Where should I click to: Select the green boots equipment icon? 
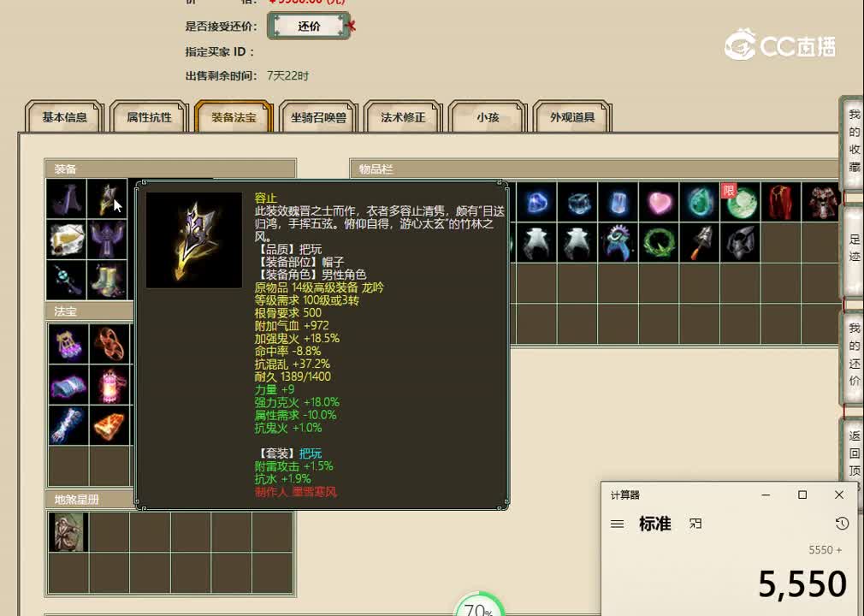pos(108,280)
